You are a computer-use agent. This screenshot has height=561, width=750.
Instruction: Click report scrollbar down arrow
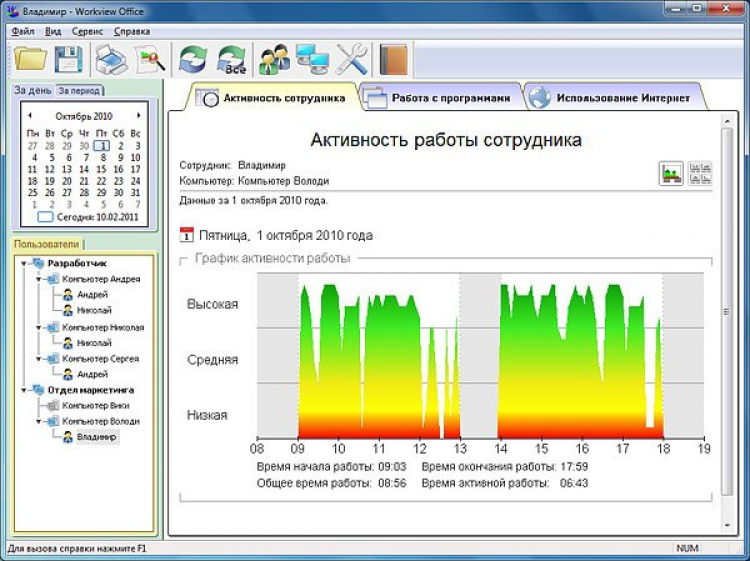point(727,525)
